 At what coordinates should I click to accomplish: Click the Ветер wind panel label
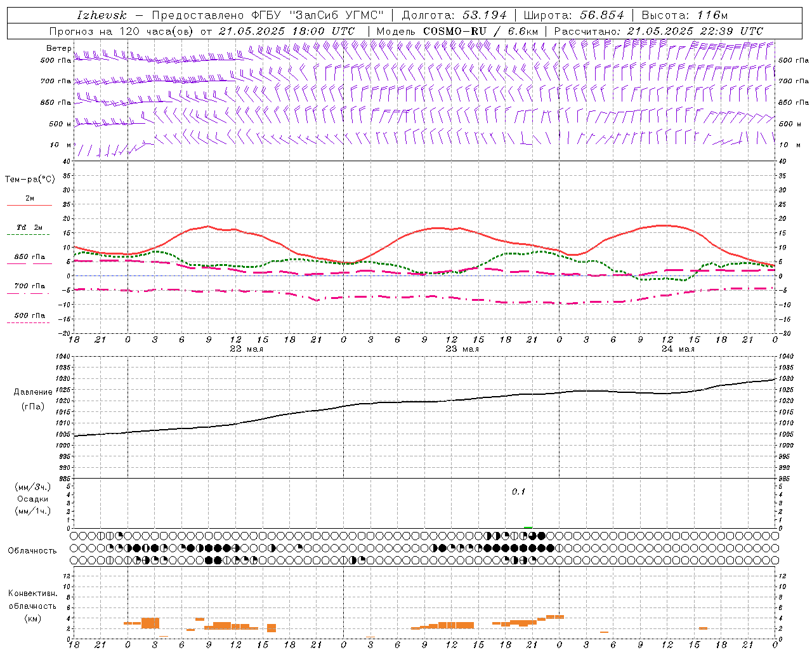(58, 48)
